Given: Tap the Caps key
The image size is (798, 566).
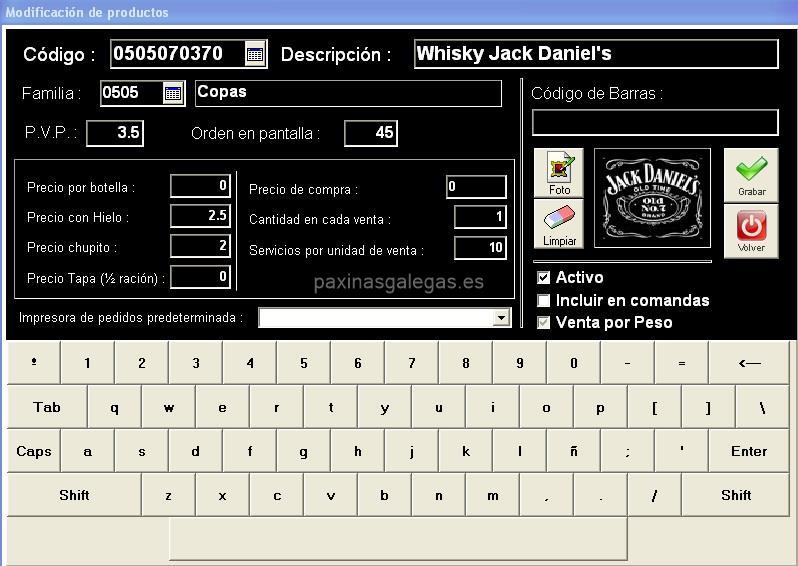Looking at the screenshot, I should pos(34,451).
